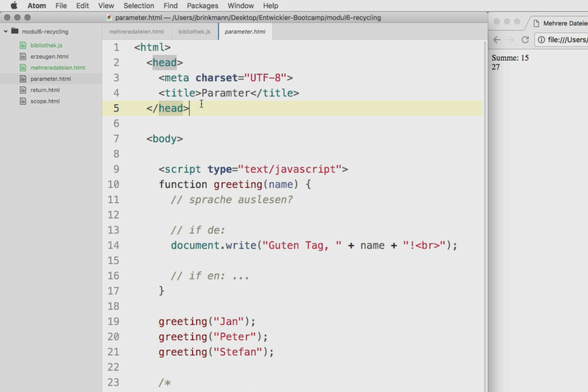Open scope.html from the tree view
This screenshot has width=588, height=392.
tap(51, 101)
